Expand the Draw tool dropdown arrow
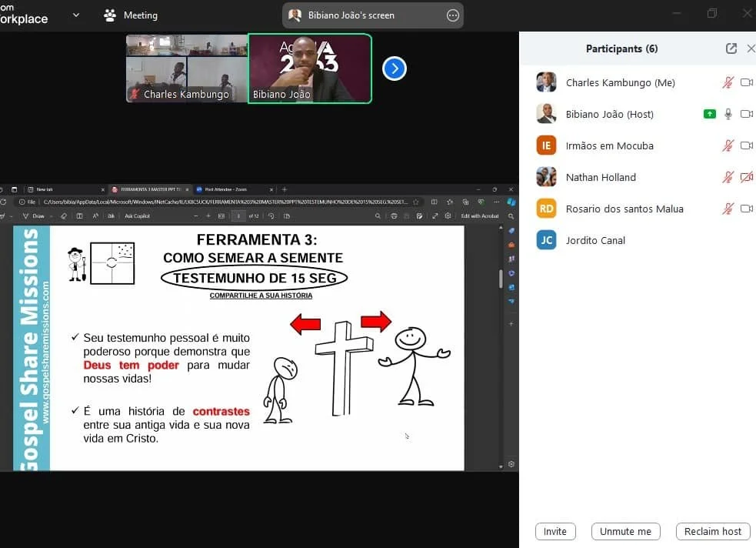Screen dimensions: 756x548 [x=51, y=216]
